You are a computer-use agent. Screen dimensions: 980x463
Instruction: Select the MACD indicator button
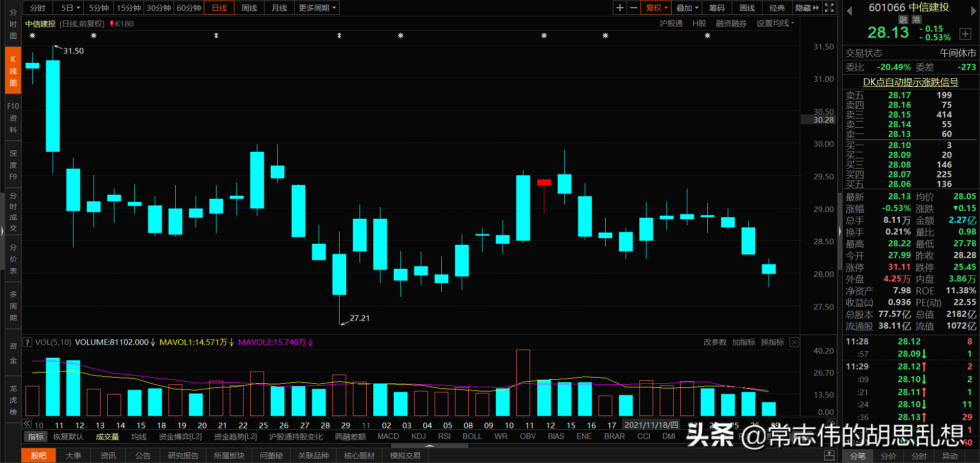388,436
